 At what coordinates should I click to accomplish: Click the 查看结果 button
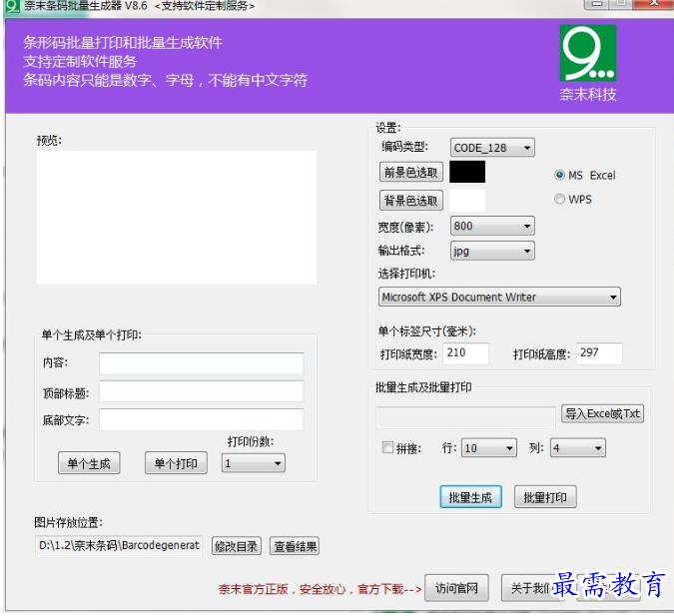pyautogui.click(x=295, y=546)
